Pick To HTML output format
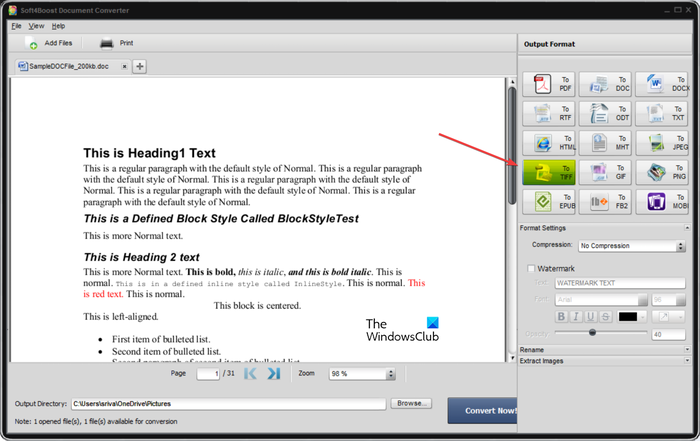Viewport: 700px width, 441px height. [x=549, y=143]
